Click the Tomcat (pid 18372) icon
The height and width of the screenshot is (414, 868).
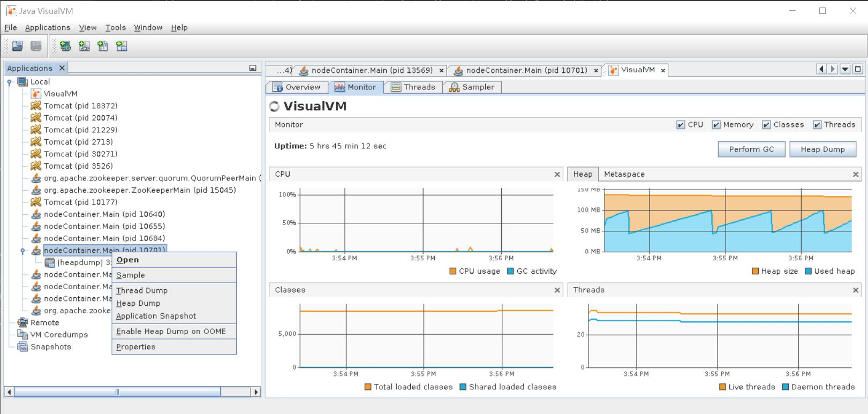point(36,106)
